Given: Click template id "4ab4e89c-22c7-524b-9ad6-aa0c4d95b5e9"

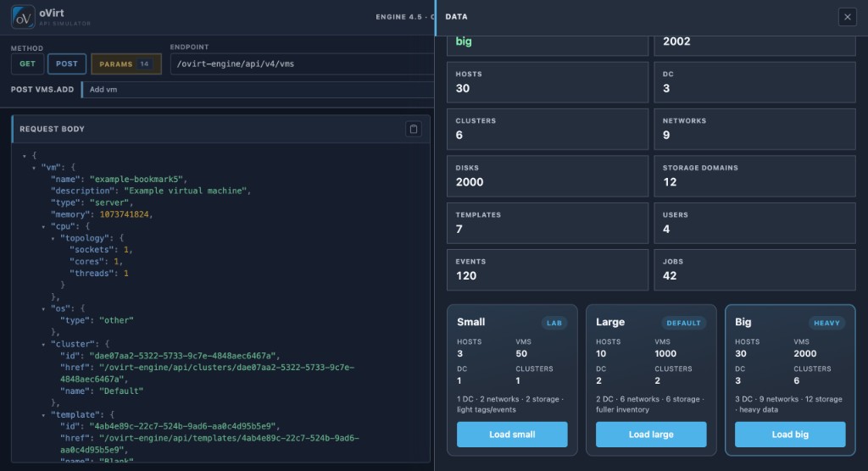Looking at the screenshot, I should (x=182, y=427).
